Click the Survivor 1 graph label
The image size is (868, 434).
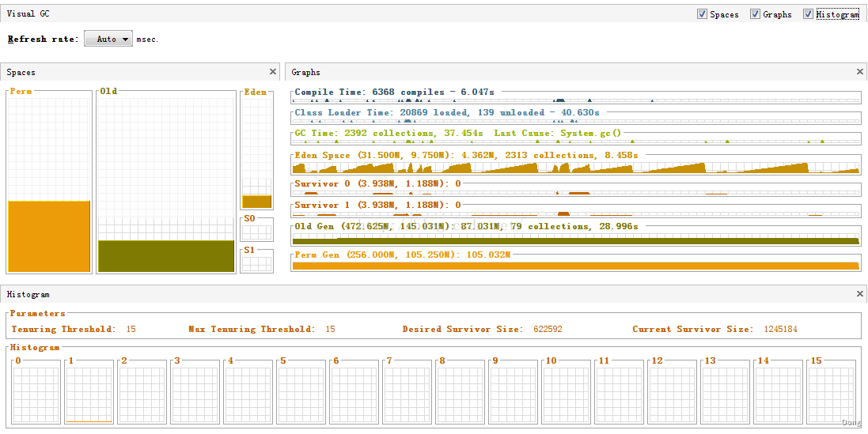(377, 205)
